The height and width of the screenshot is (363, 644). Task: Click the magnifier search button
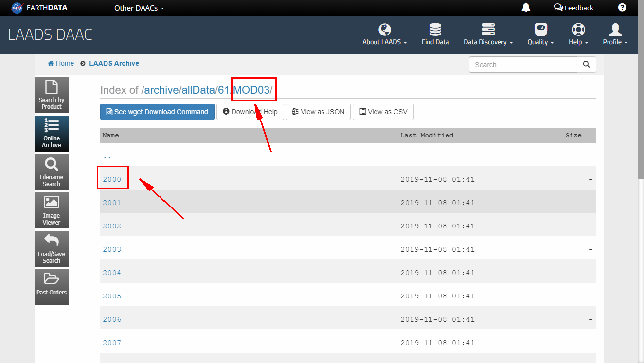click(x=587, y=65)
